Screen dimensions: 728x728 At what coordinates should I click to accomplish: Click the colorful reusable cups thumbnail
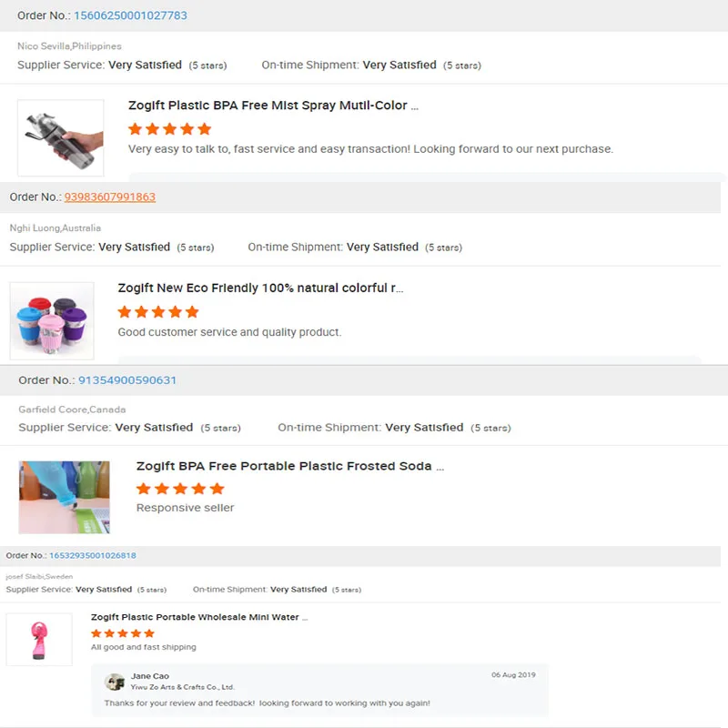tap(52, 320)
